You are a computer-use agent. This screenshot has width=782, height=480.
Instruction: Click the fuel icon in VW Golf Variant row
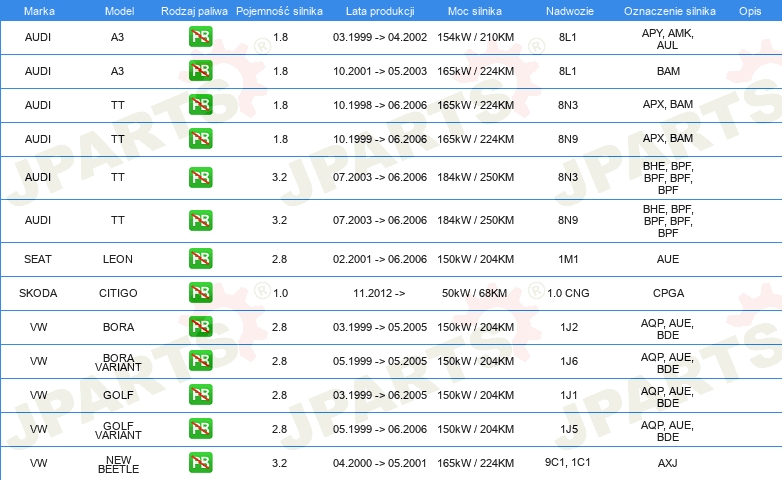pos(200,428)
